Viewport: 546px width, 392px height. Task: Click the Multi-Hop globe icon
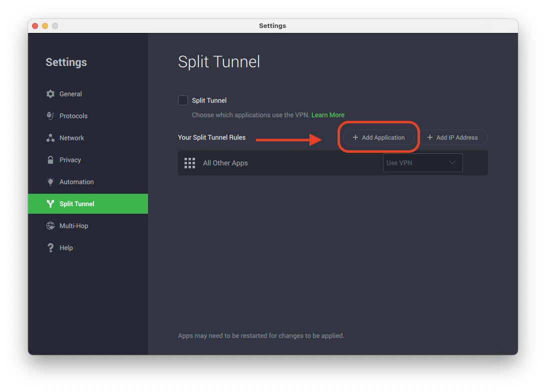click(50, 226)
